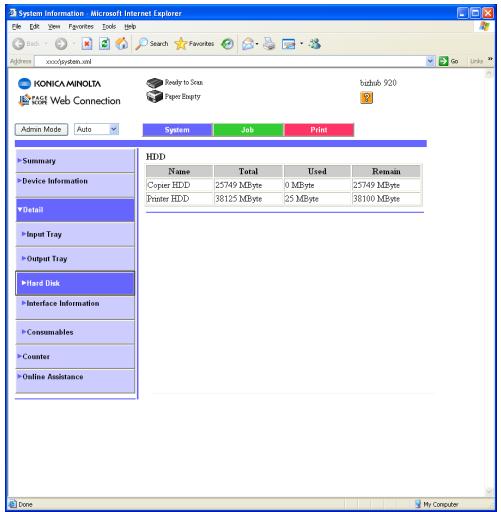Open the Forward history dropdown arrow
The width and height of the screenshot is (501, 512).
tap(74, 44)
